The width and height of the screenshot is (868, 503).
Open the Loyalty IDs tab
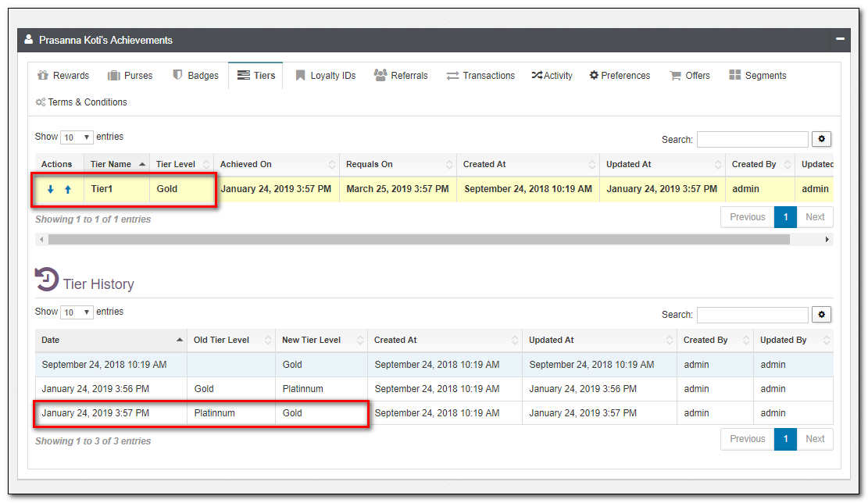(325, 76)
